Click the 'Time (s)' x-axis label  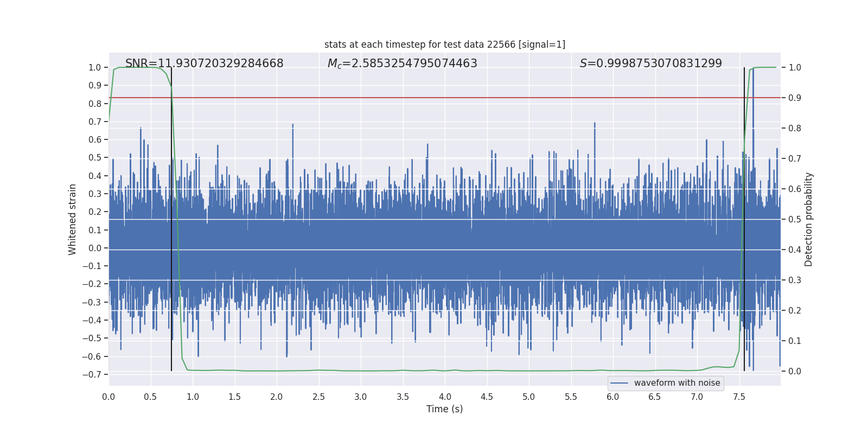point(444,409)
